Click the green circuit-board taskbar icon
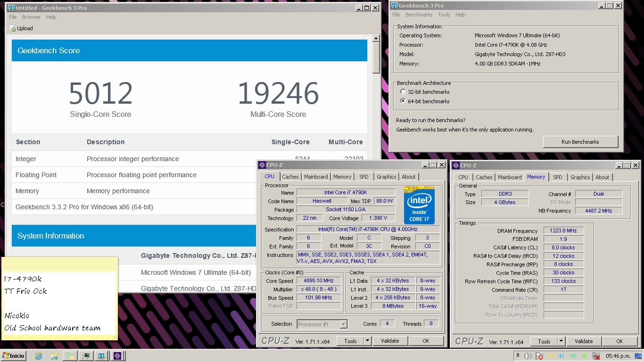644x362 pixels. (x=86, y=356)
